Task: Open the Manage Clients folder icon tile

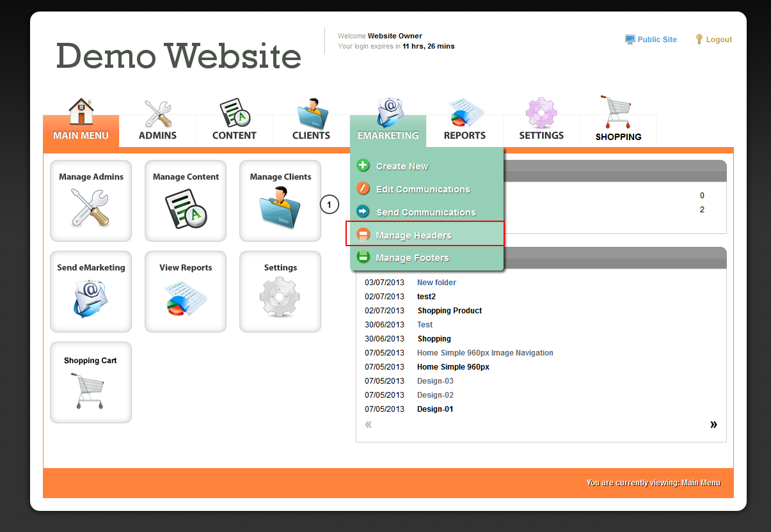Action: point(280,201)
